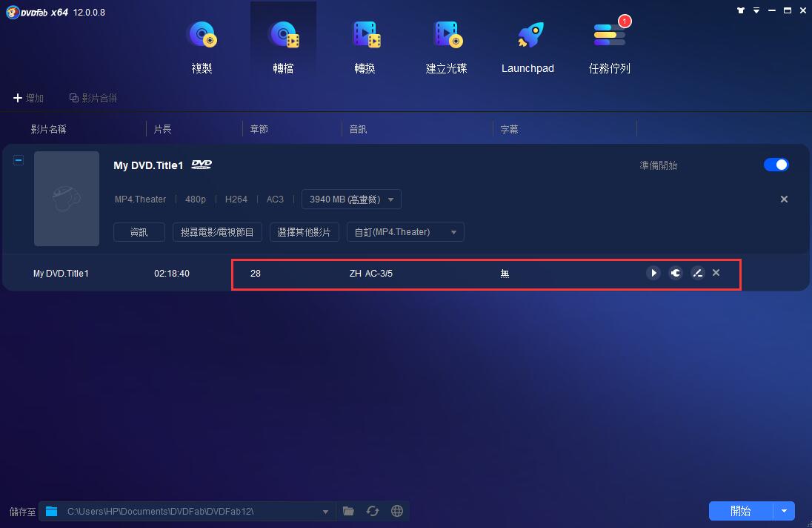Click the 字幕 column header
The height and width of the screenshot is (528, 812).
tap(509, 129)
